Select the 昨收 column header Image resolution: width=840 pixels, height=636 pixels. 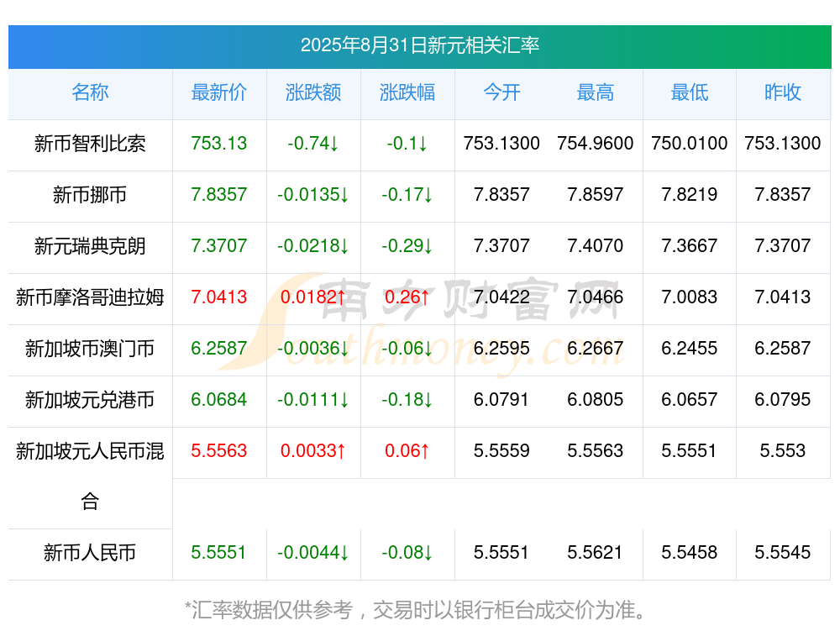[x=783, y=92]
